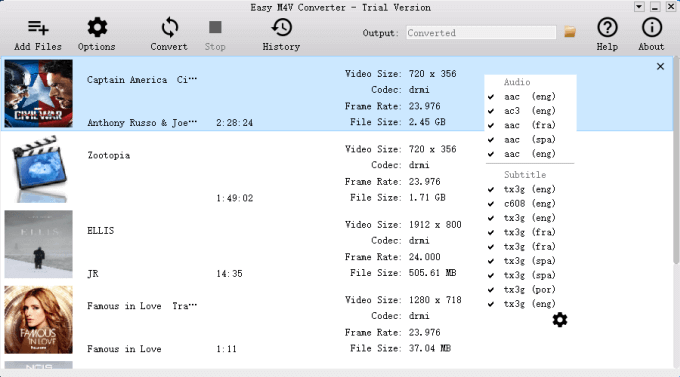The width and height of the screenshot is (680, 377).
Task: Click the 'Audio' header in track popup
Action: [517, 82]
